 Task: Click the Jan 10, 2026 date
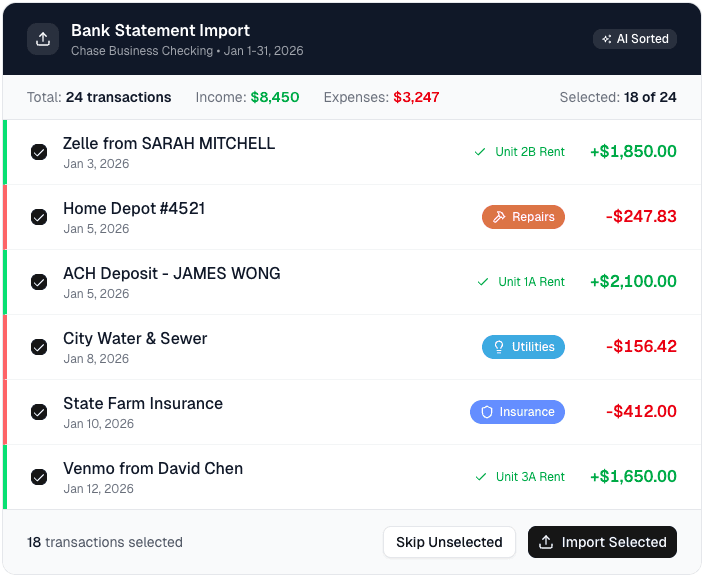tap(98, 424)
